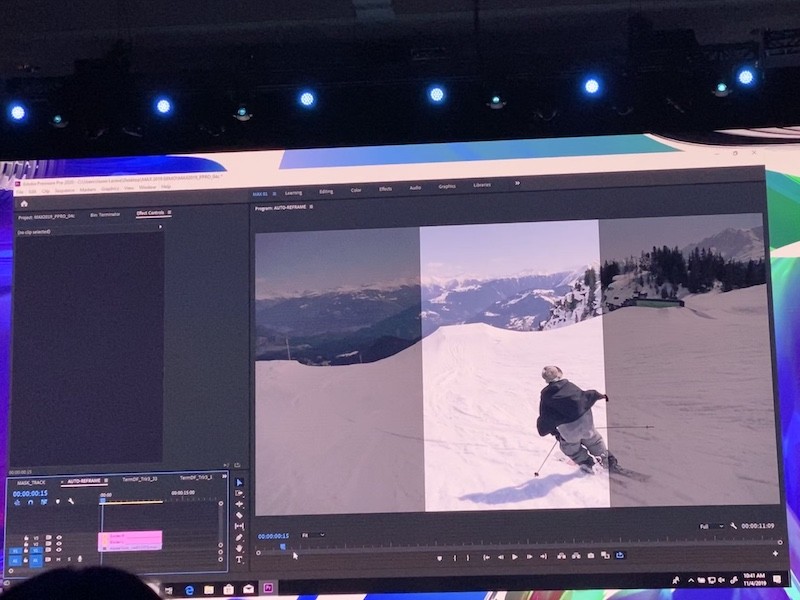Screen dimensions: 800x600
Task: Expand the workspaces overflow chevron
Action: 517,184
